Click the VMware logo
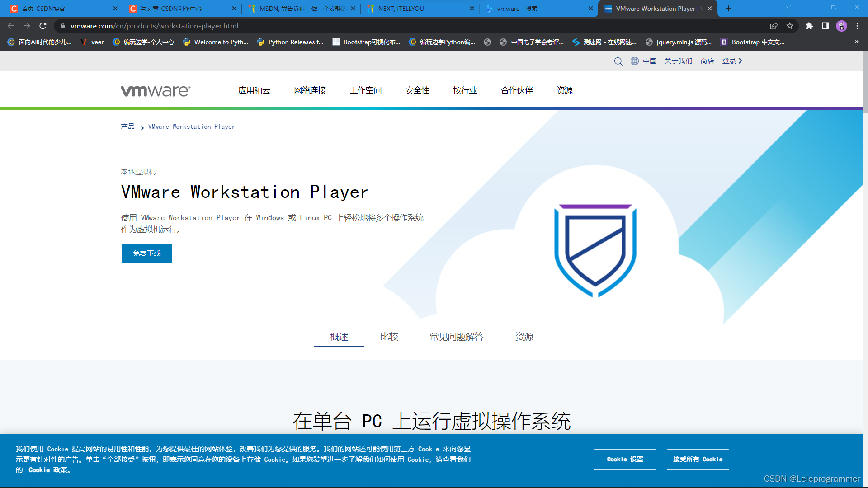Image resolution: width=868 pixels, height=488 pixels. coord(156,91)
